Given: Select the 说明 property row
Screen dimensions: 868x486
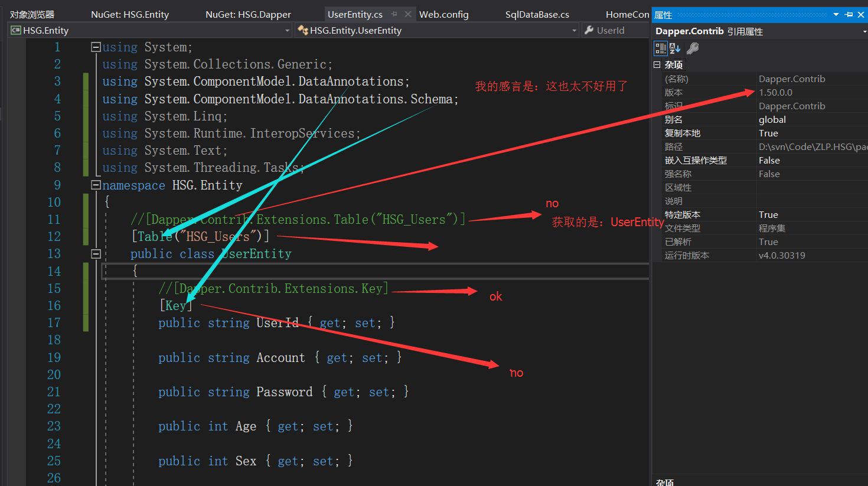Looking at the screenshot, I should [760, 201].
